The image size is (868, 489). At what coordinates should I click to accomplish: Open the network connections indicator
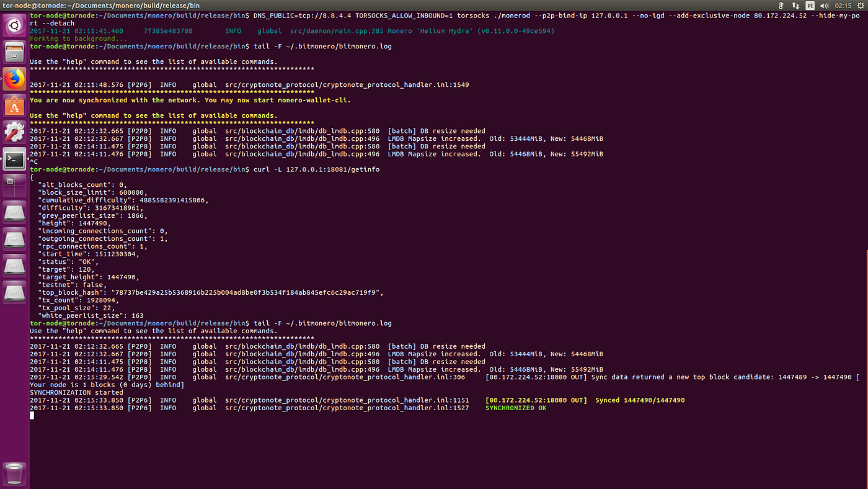795,5
